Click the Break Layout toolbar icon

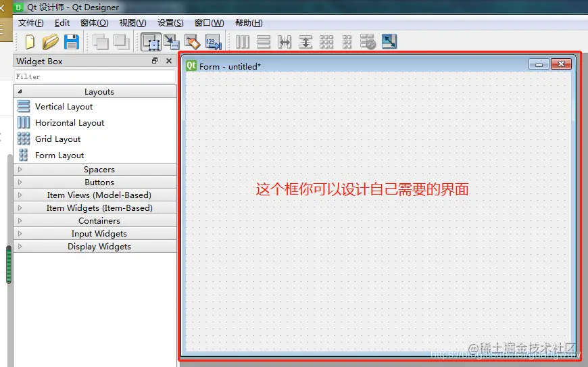click(368, 42)
